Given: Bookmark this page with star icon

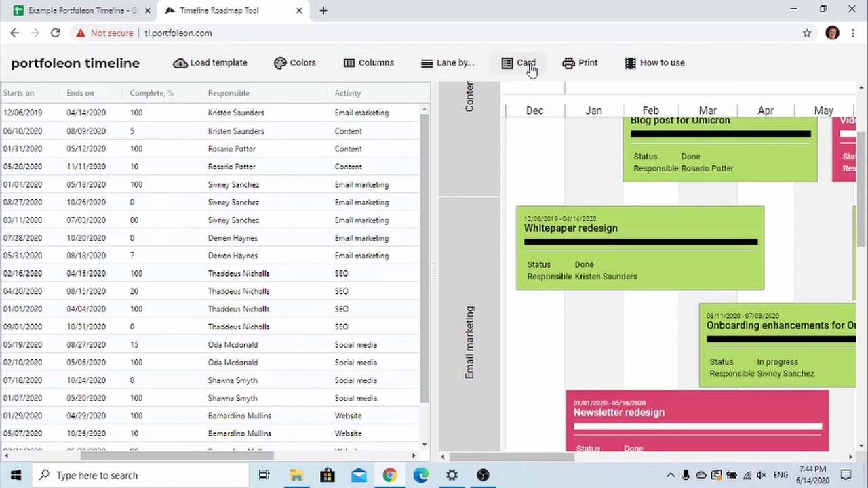Looking at the screenshot, I should point(807,33).
